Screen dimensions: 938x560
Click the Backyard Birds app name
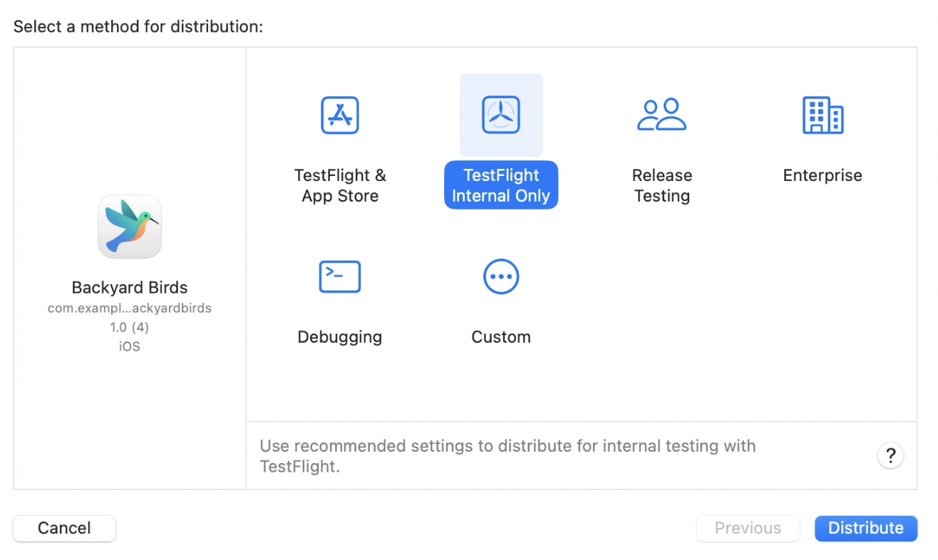130,288
